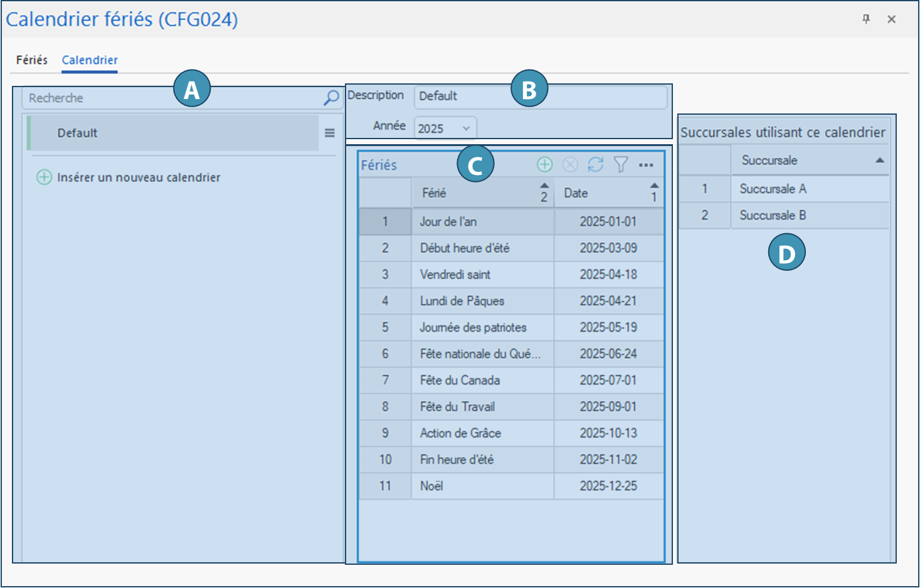Pin the Calendrier fériés window

point(866,19)
